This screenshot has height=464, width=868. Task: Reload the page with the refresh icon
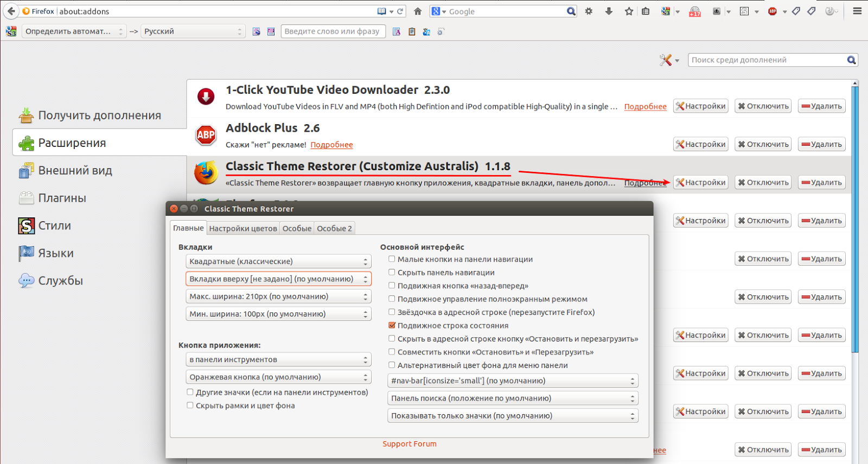400,11
